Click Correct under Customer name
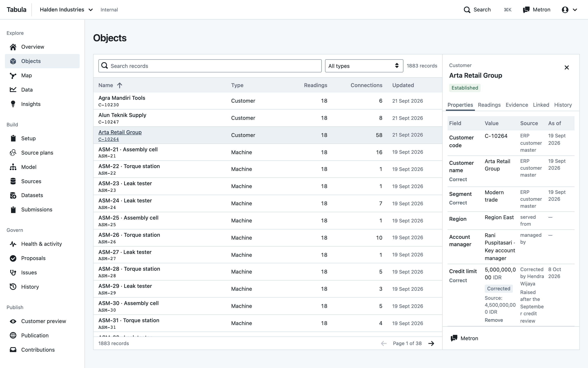This screenshot has width=588, height=368. (458, 179)
